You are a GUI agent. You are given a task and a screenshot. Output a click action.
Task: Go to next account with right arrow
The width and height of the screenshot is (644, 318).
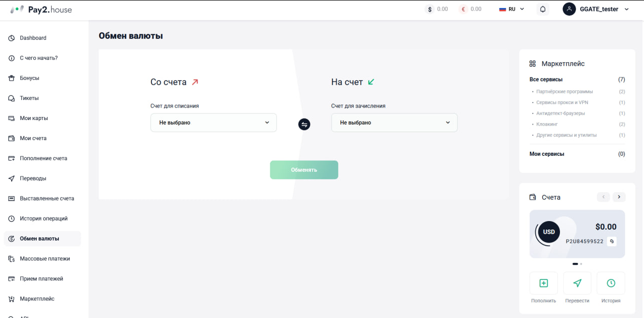(619, 197)
